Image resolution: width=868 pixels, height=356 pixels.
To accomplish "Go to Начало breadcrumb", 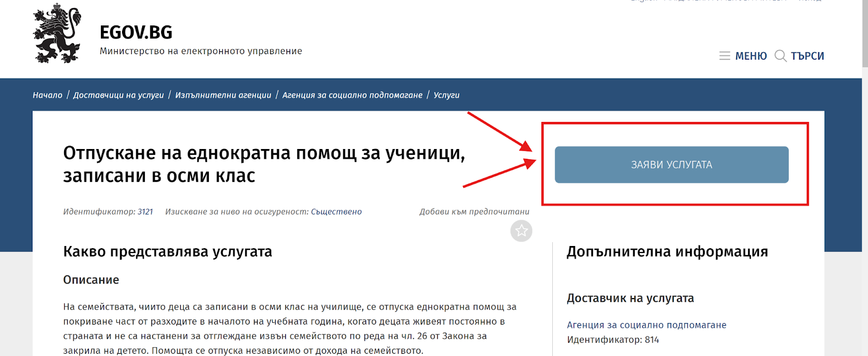I will [x=48, y=95].
